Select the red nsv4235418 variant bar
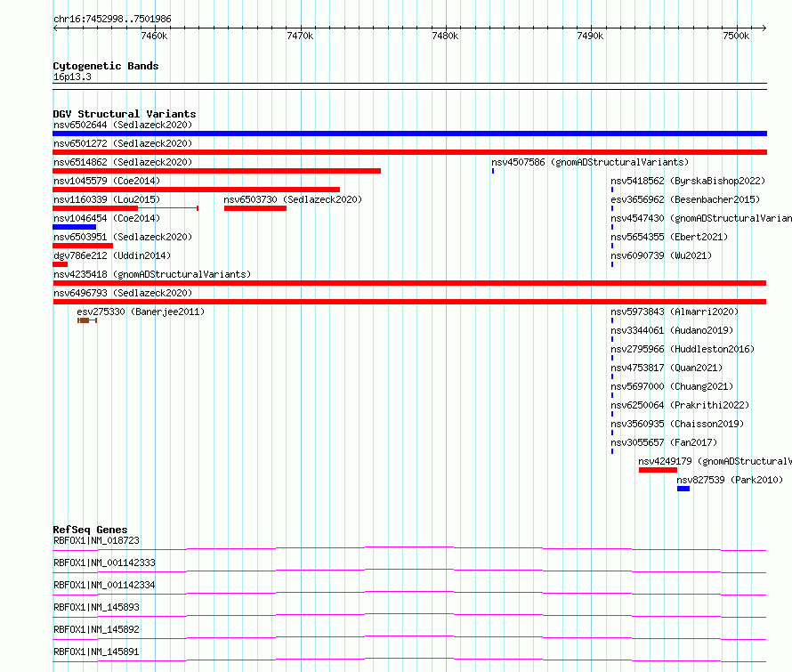The image size is (792, 672). (x=409, y=283)
